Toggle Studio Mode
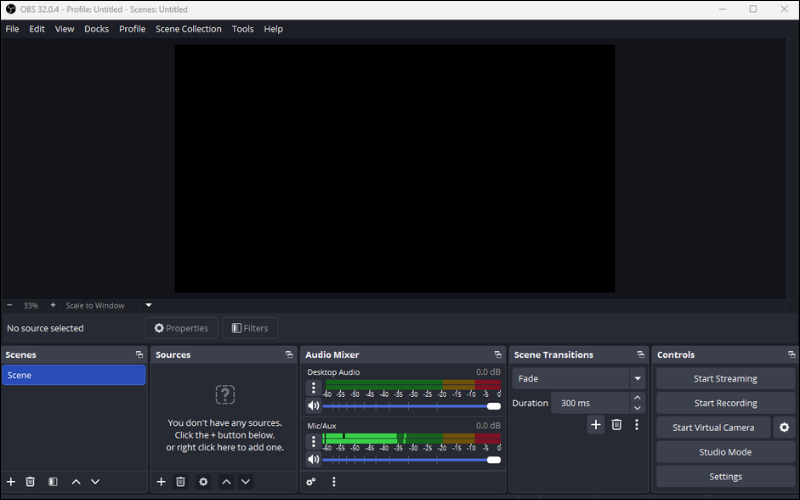 725,452
